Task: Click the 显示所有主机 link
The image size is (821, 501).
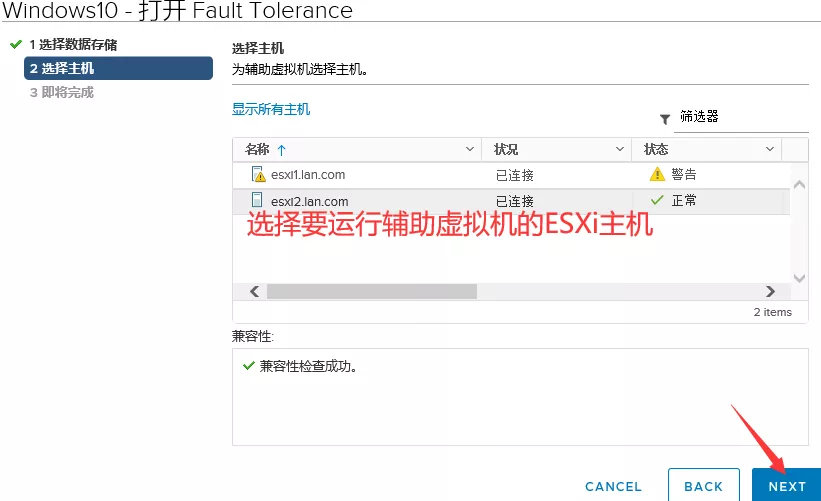Action: click(271, 109)
